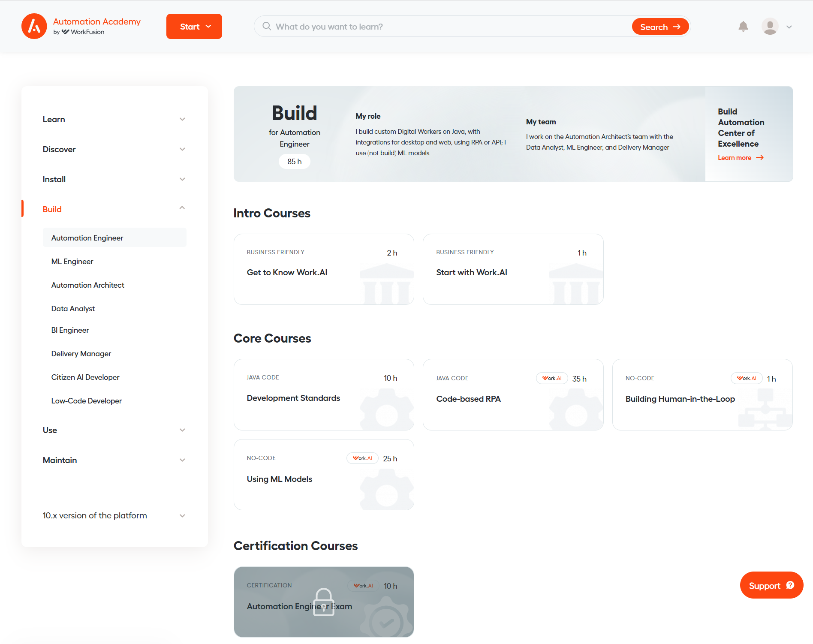Collapse the Build section chevron

click(x=182, y=208)
